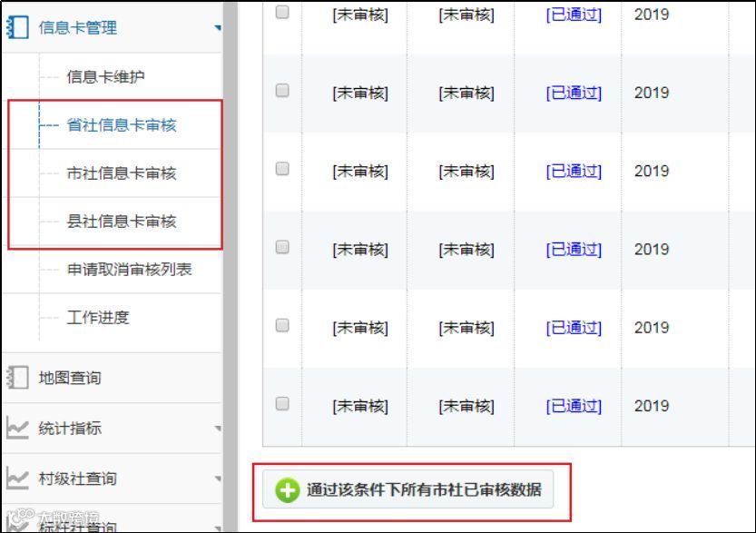Open 申请取消审核列表 menu item
Viewport: 756px width, 533px height.
point(129,269)
